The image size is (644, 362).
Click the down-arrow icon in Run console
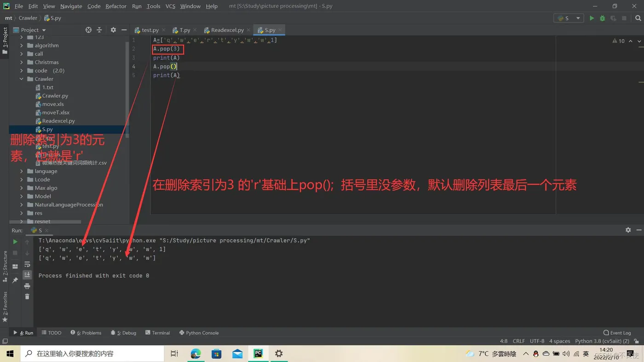27,253
